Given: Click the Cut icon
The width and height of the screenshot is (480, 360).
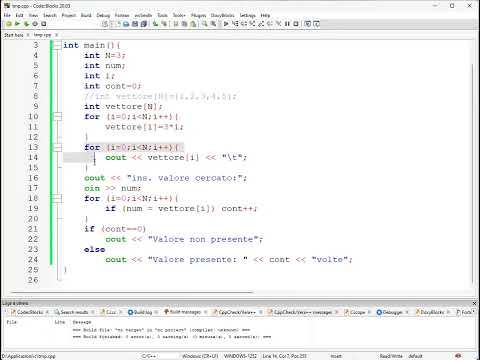Looking at the screenshot, I should tap(176, 24).
